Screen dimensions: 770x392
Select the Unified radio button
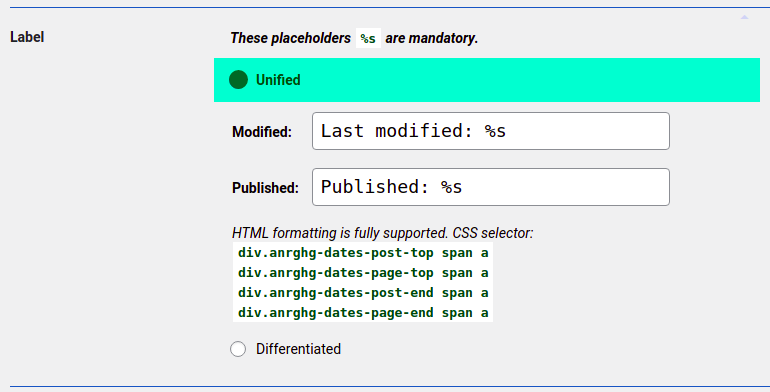238,80
